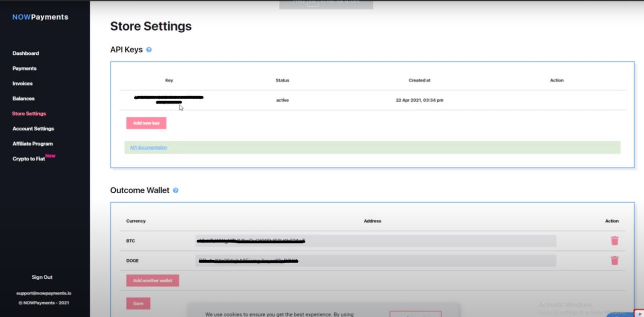
Task: Click Add another wallet button
Action: coord(152,280)
